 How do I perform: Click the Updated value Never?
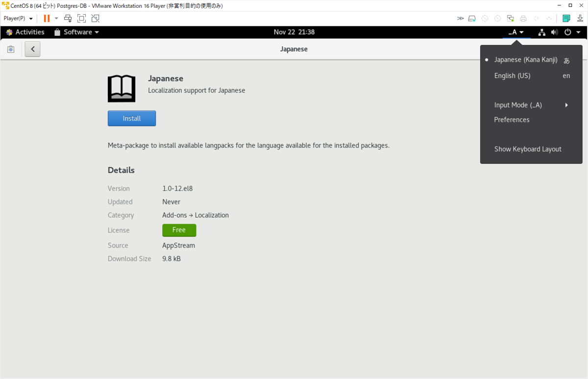(x=171, y=202)
